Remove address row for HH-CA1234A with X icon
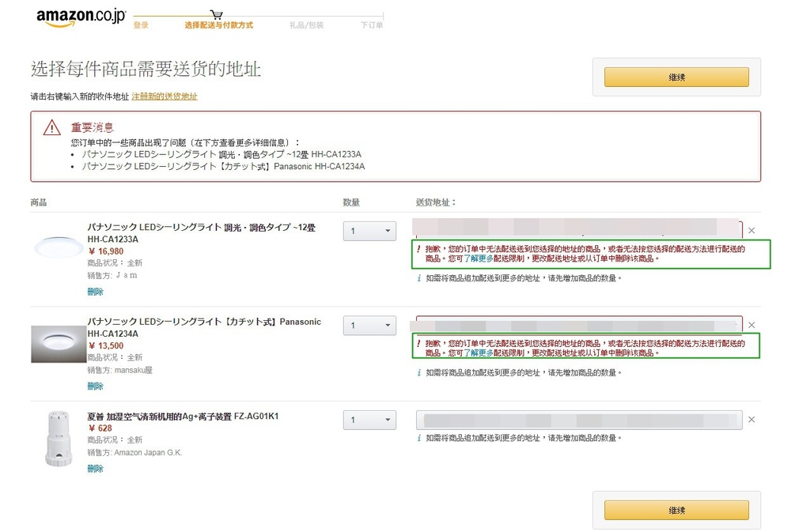The image size is (810, 532). point(751,325)
